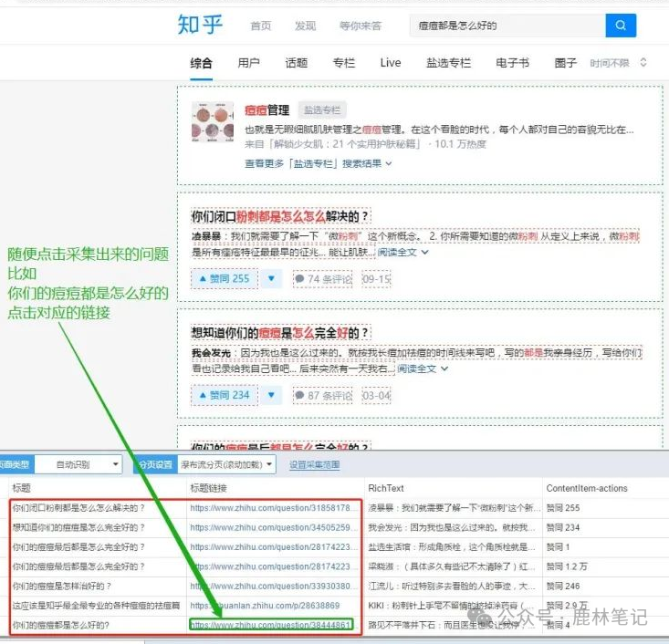Click the 设置采集范围 link

[315, 465]
